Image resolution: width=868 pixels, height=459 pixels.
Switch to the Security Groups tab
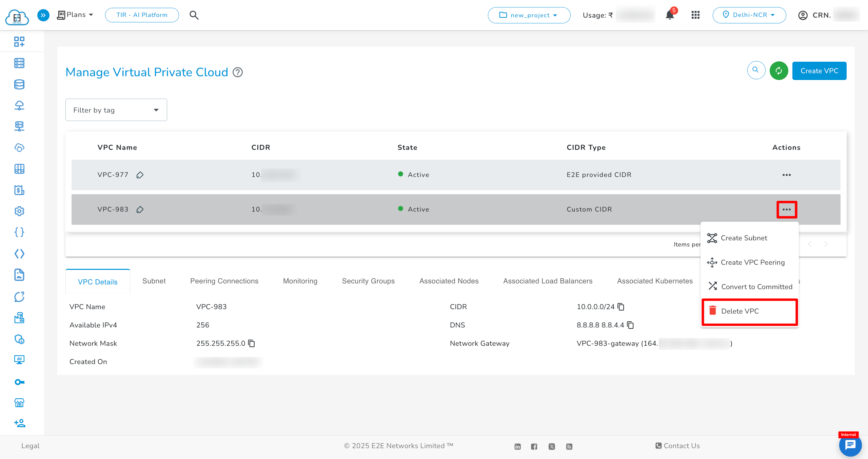point(368,281)
